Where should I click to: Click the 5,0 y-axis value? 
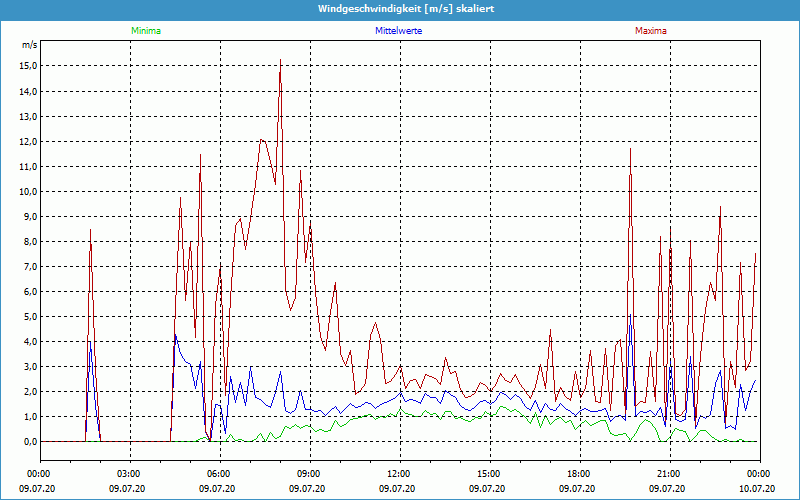coord(30,316)
